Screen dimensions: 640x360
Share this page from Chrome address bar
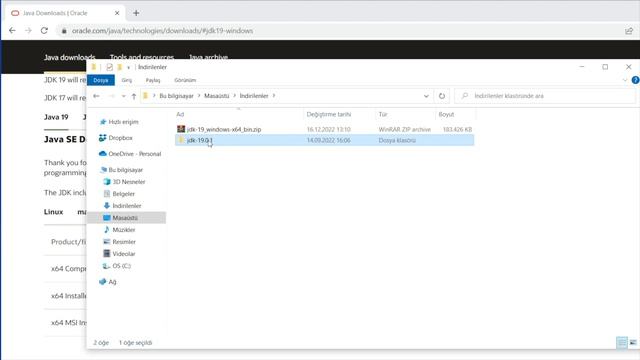[x=629, y=31]
